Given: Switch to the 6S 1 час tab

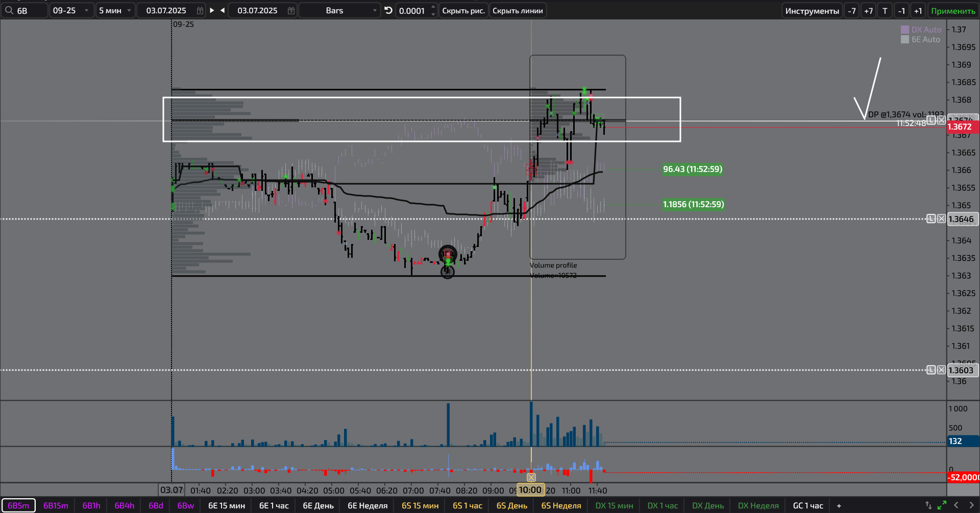Looking at the screenshot, I should click(x=468, y=505).
